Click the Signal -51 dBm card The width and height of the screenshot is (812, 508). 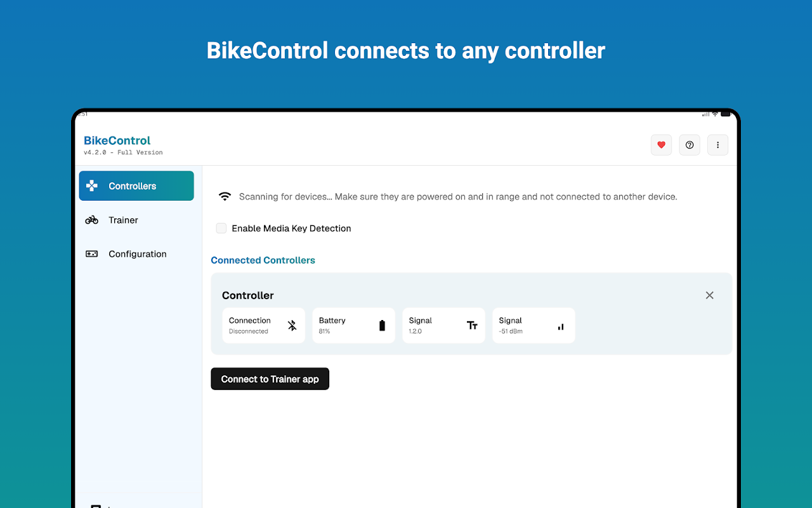click(534, 326)
